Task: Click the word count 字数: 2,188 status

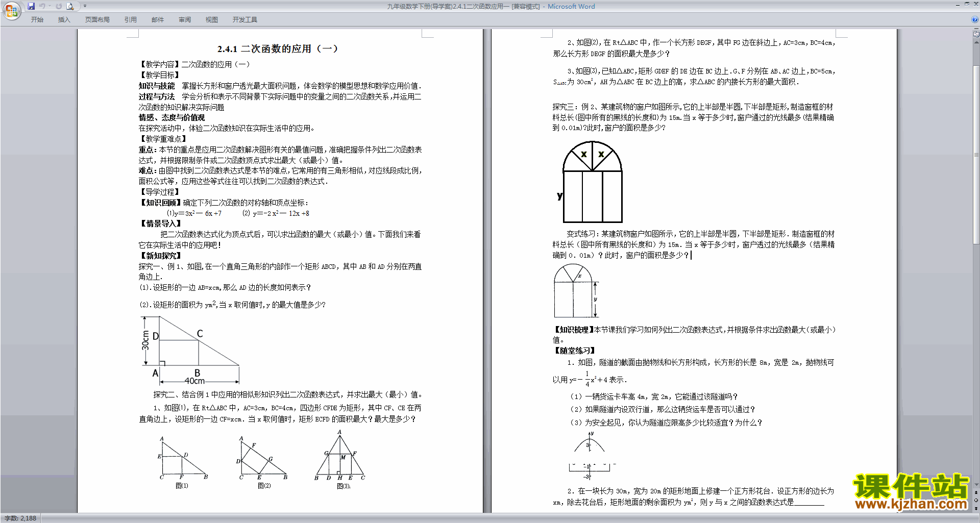Action: pos(20,518)
